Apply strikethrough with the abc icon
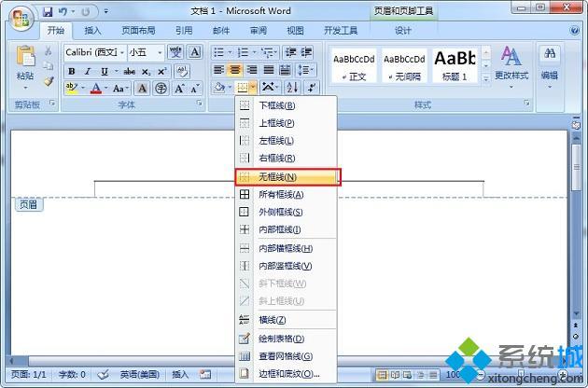 (129, 71)
